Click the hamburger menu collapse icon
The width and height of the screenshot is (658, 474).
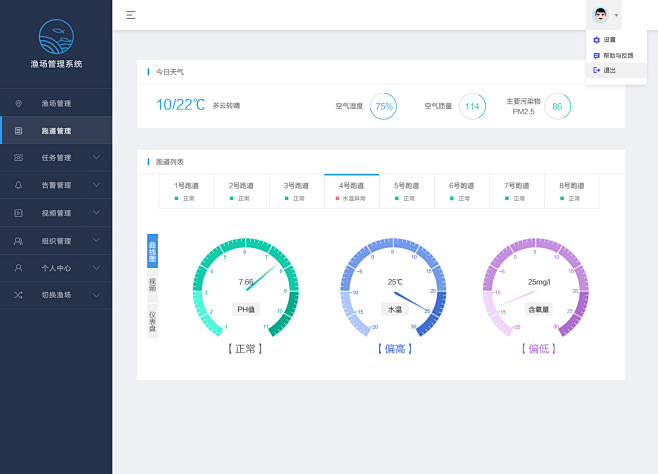pos(131,15)
